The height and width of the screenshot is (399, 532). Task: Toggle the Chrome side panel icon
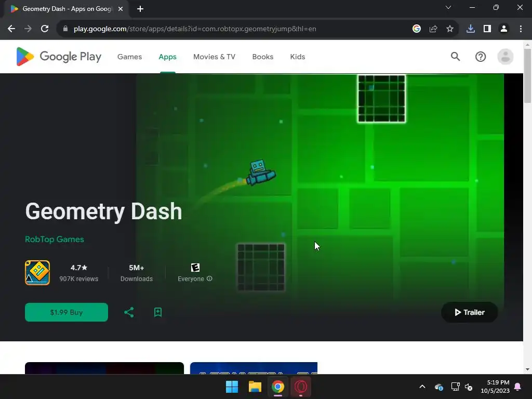[487, 29]
